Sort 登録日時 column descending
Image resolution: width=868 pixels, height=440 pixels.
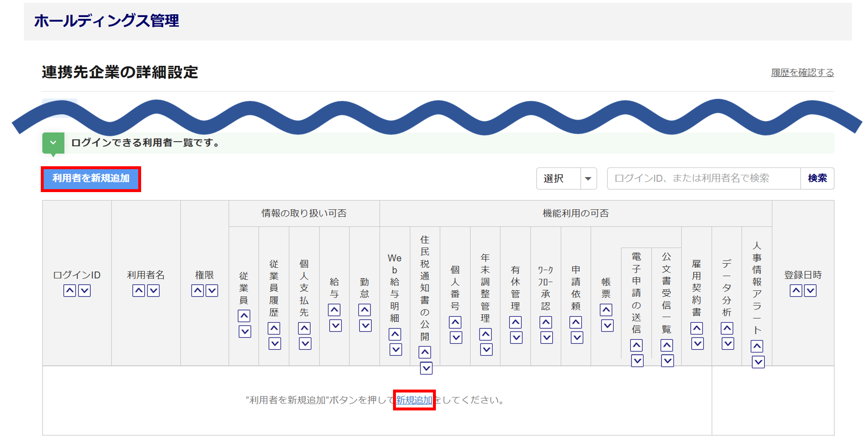[x=811, y=290]
